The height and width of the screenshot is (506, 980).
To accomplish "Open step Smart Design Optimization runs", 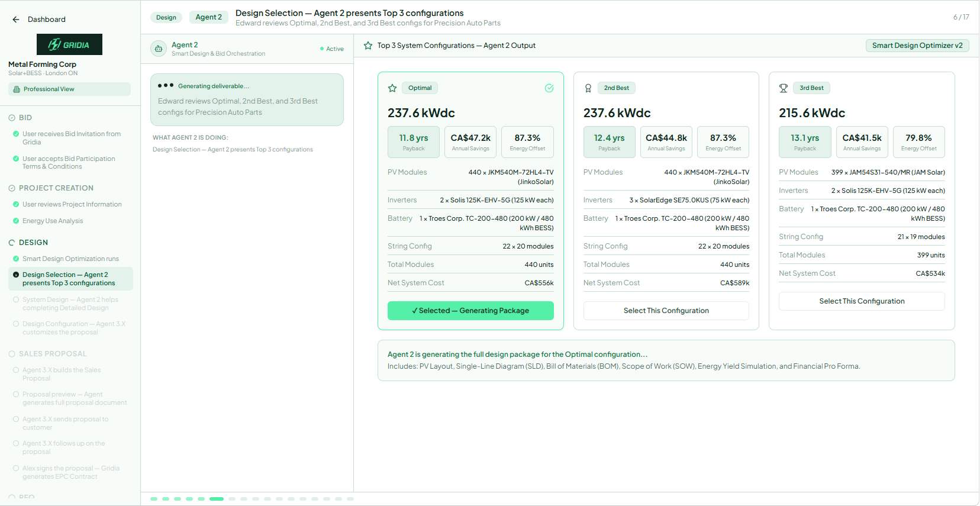I will tap(70, 259).
